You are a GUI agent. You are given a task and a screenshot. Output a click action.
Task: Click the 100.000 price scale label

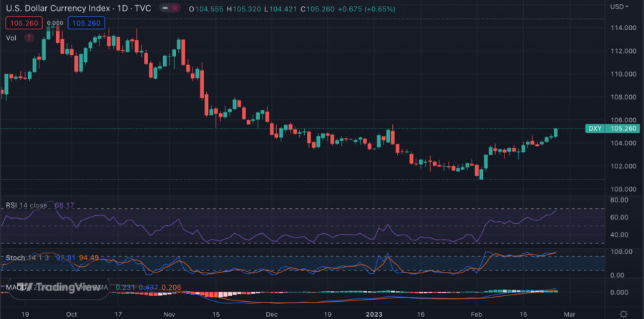[623, 189]
